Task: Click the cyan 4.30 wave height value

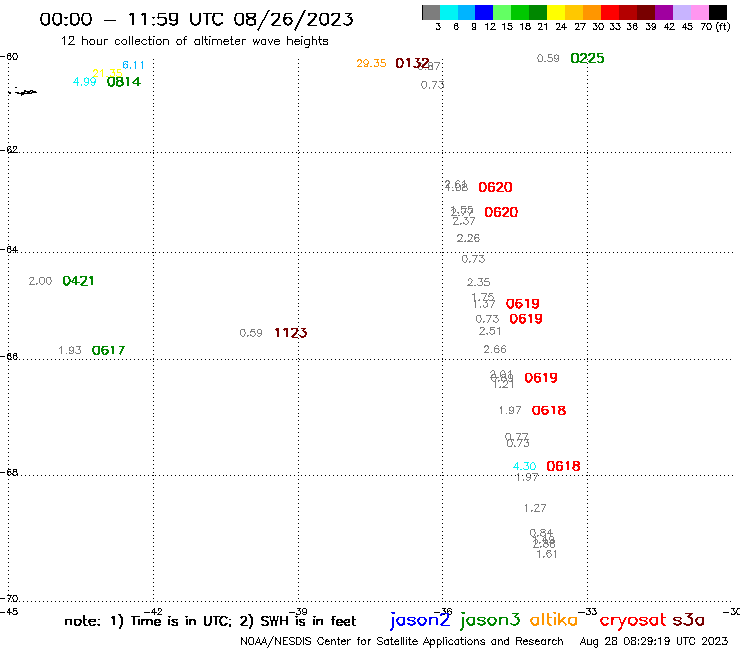Action: 524,466
